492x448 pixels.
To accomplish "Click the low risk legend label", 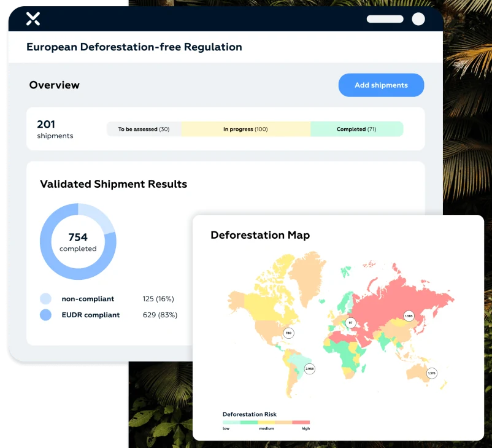I will pos(226,428).
